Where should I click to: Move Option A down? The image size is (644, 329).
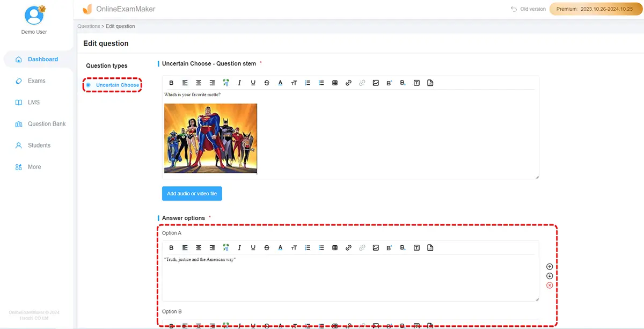click(550, 276)
